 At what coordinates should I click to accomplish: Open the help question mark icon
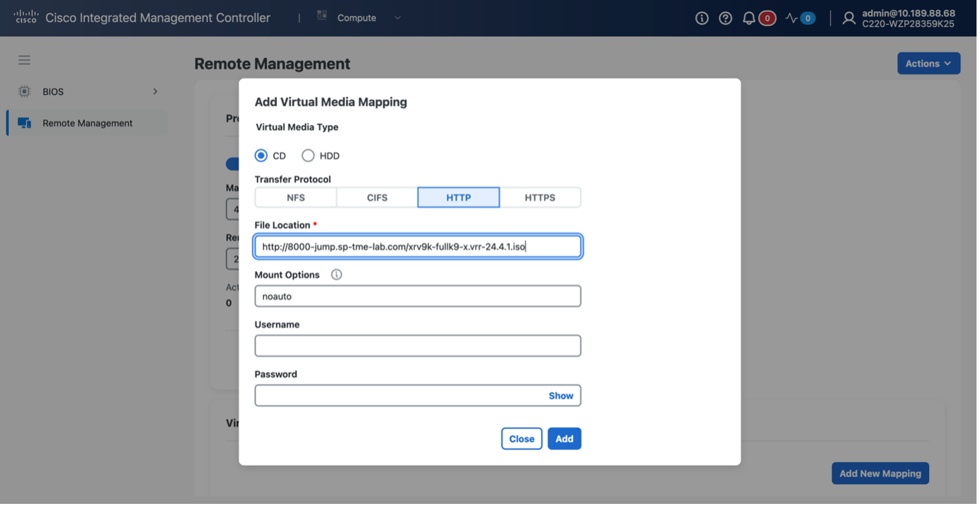click(x=725, y=18)
